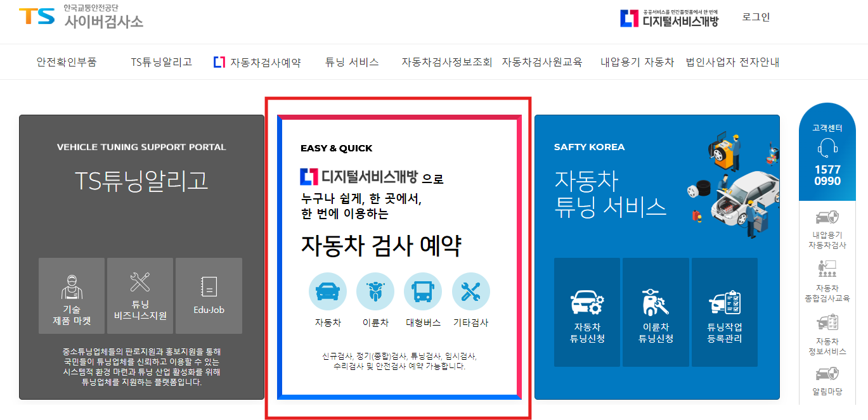The image size is (868, 420).
Task: Select the 이륜차 motorcycle inspection icon
Action: pos(375,291)
